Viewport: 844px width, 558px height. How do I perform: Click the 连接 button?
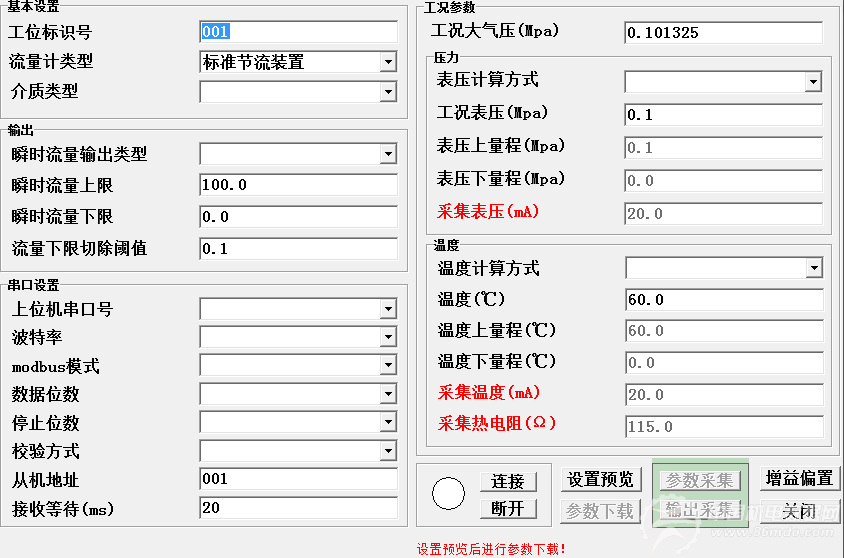point(508,481)
